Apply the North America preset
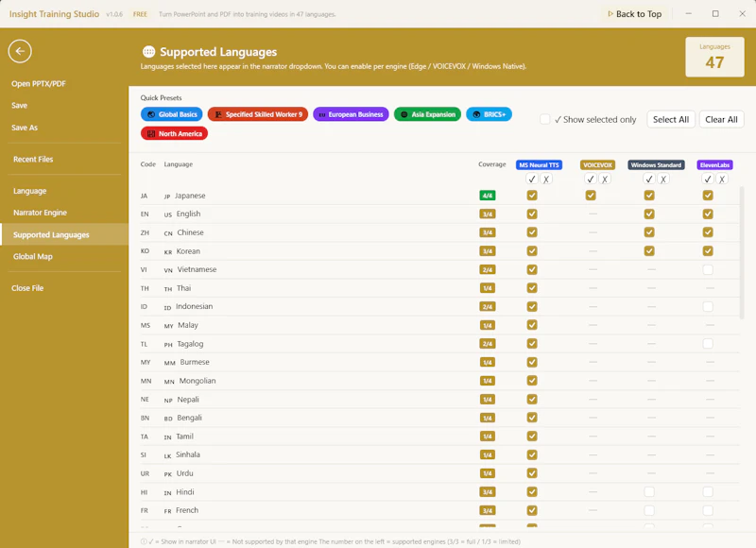Image resolution: width=756 pixels, height=548 pixels. [x=175, y=133]
